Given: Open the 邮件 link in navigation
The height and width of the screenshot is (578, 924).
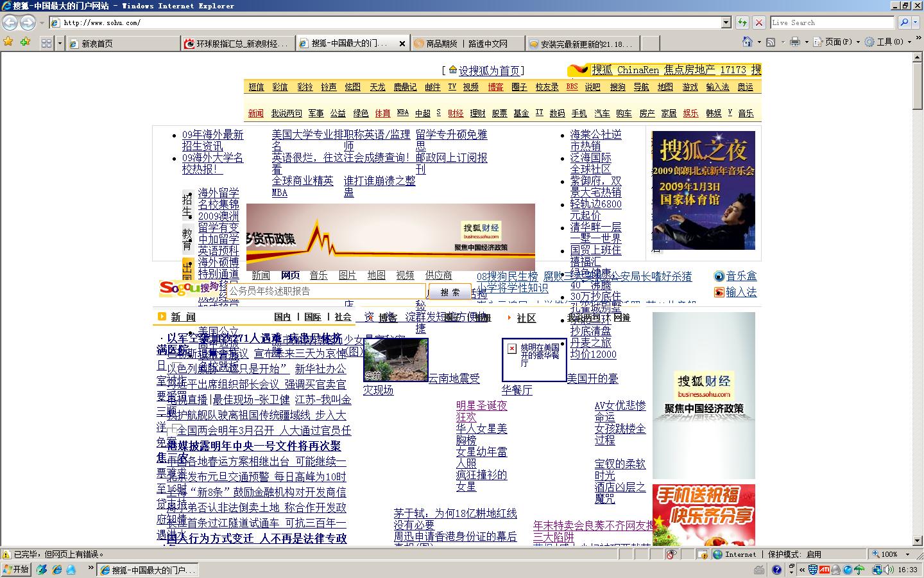Looking at the screenshot, I should [433, 87].
